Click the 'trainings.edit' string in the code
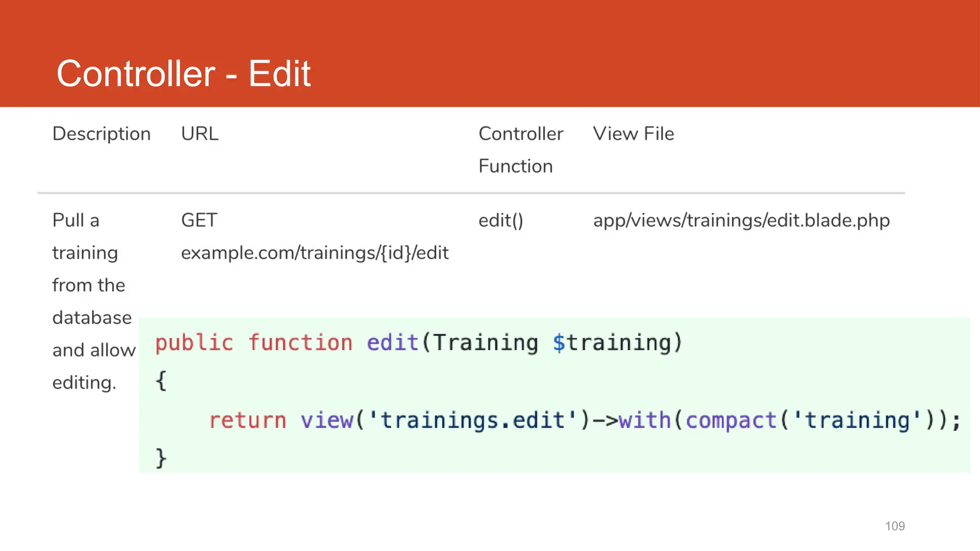Image resolution: width=980 pixels, height=551 pixels. pos(472,420)
